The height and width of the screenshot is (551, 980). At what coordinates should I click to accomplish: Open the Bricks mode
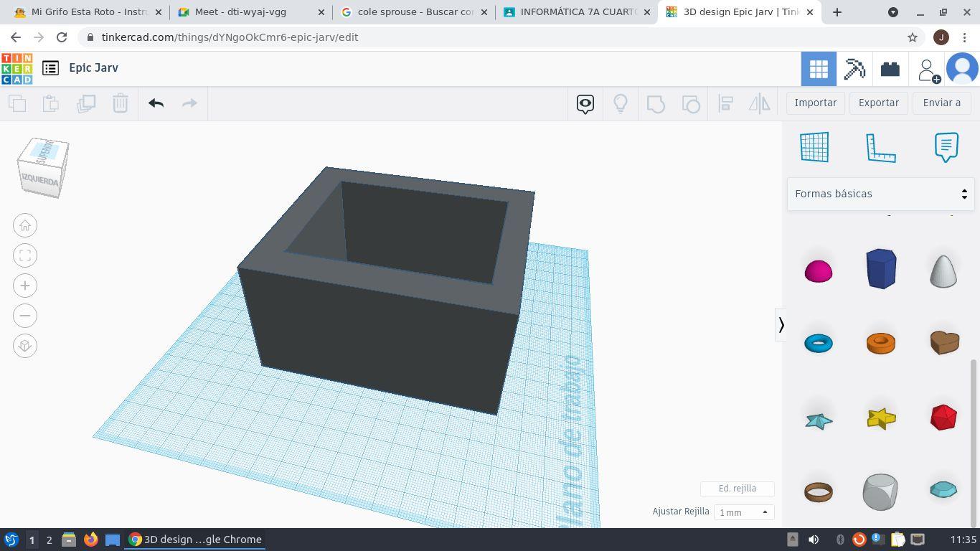point(890,69)
